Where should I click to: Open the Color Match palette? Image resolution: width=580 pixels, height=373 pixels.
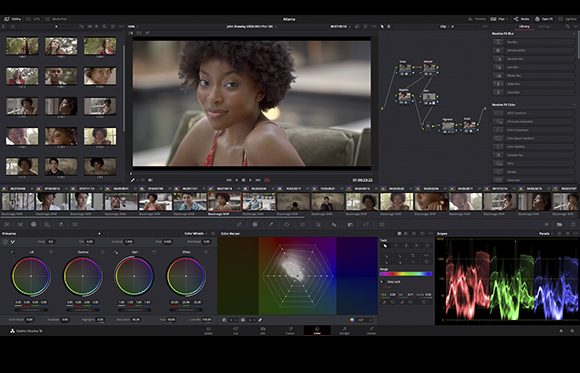(20, 224)
